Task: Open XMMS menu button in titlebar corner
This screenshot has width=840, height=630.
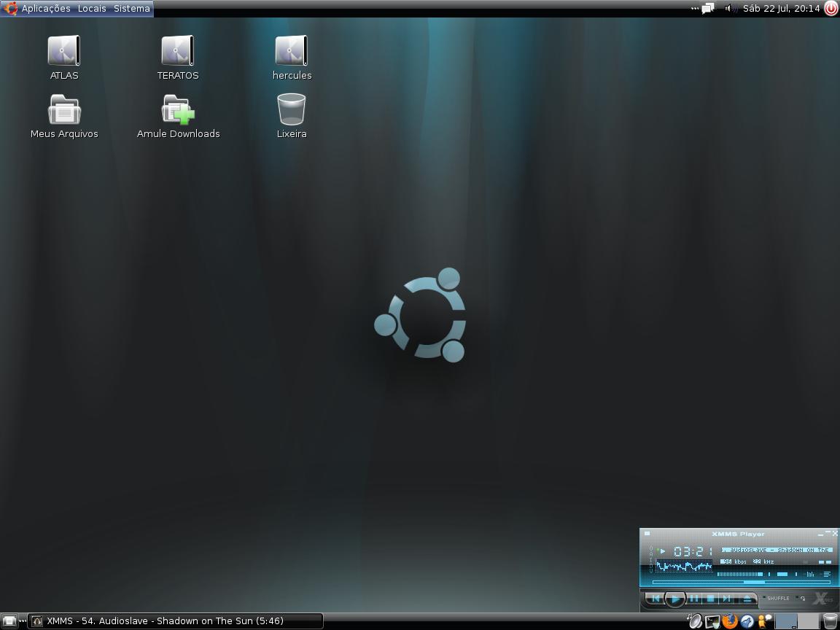Action: pyautogui.click(x=647, y=534)
